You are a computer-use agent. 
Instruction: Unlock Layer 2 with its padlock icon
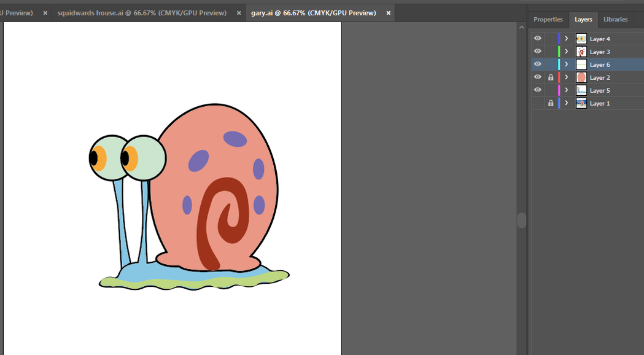pos(551,77)
